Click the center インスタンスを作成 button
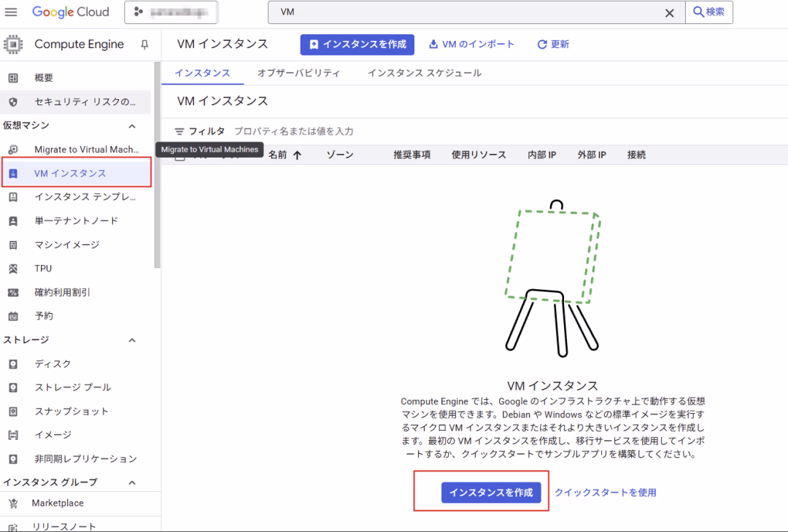The height and width of the screenshot is (532, 788). click(x=491, y=493)
